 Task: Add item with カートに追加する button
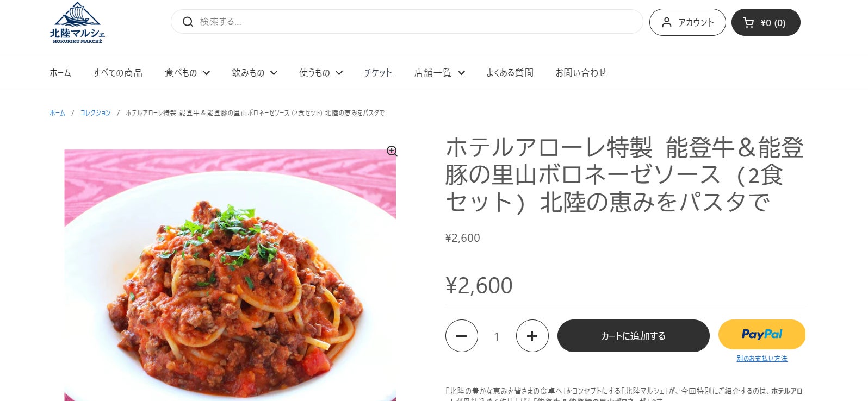634,336
